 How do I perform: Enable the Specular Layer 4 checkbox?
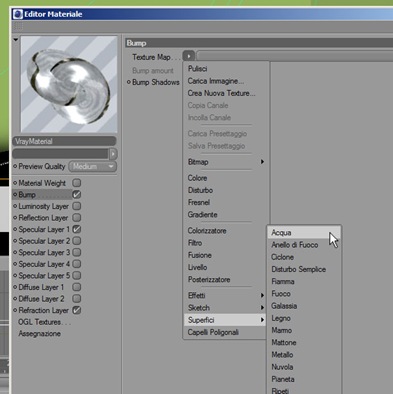[x=77, y=264]
